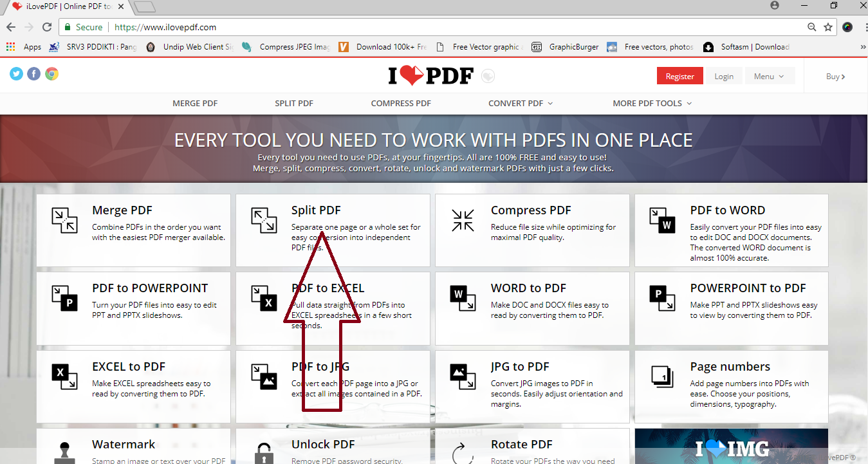Expand the CONVERT PDF dropdown
The width and height of the screenshot is (868, 464).
[521, 103]
